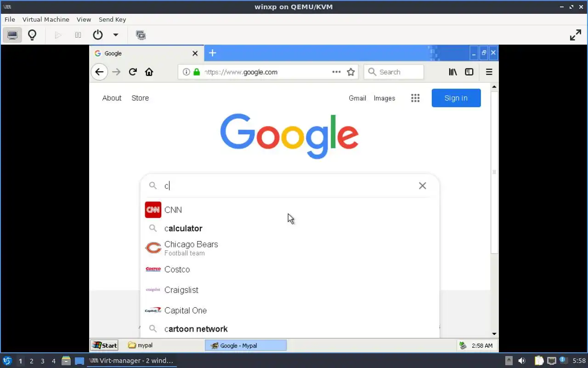This screenshot has height=368, width=588.
Task: Click the Windows XP Start button
Action: click(x=104, y=345)
